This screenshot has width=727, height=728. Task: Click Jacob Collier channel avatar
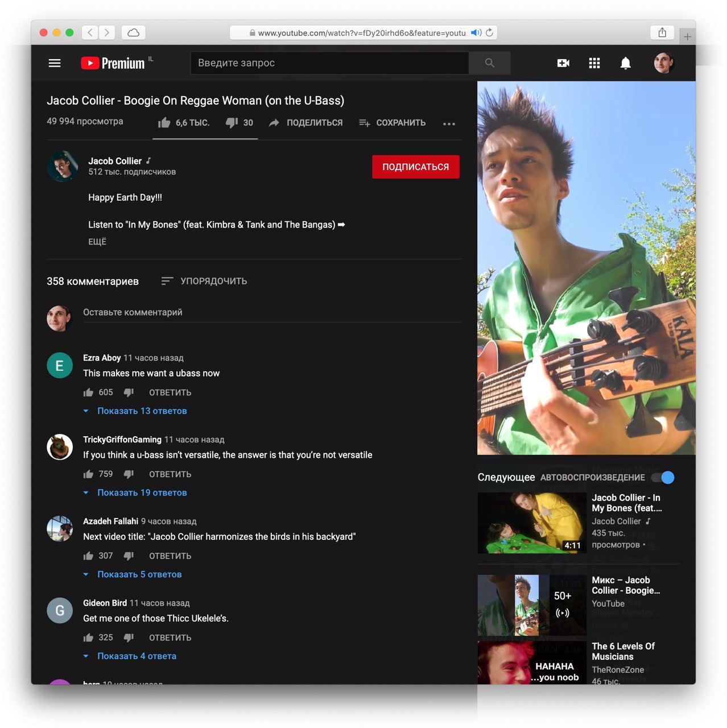pyautogui.click(x=62, y=166)
